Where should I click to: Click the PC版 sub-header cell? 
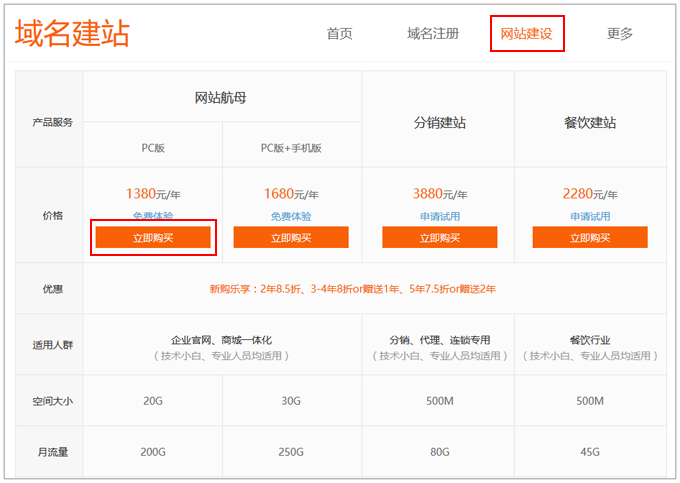[153, 147]
